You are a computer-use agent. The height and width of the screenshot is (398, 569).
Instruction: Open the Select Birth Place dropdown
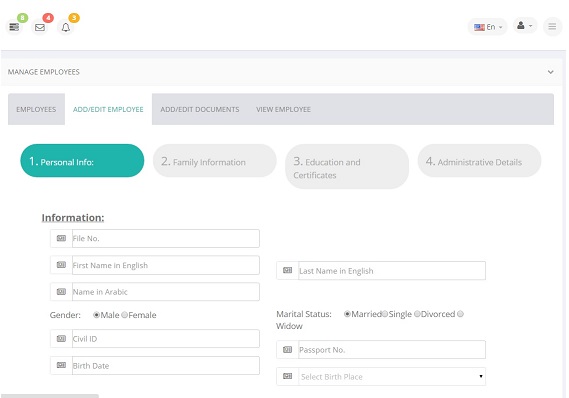pyautogui.click(x=392, y=377)
